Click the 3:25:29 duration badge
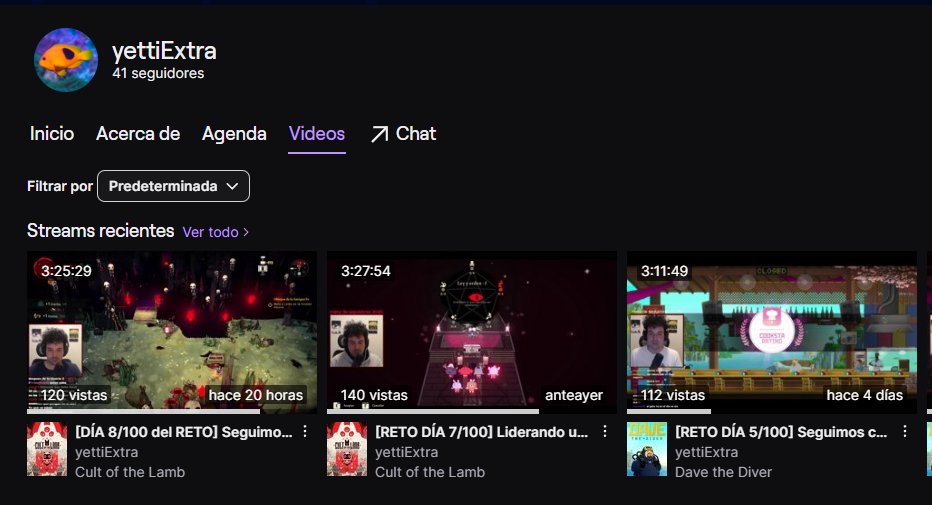 (x=67, y=271)
